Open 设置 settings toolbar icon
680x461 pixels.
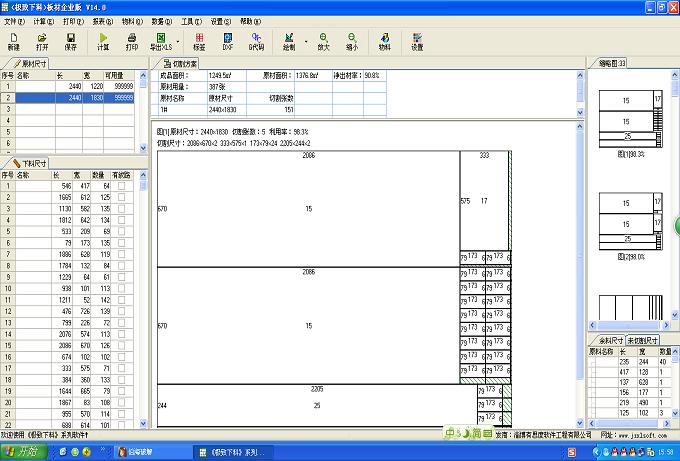[417, 42]
